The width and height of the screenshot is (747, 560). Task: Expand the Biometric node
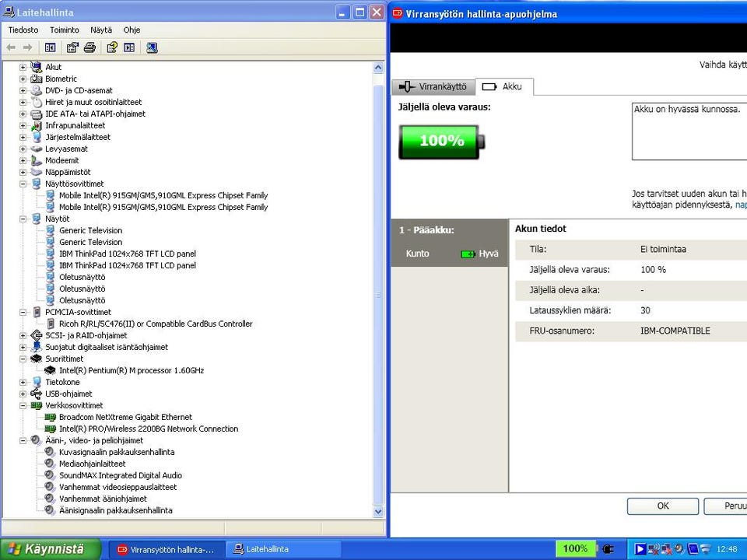23,79
